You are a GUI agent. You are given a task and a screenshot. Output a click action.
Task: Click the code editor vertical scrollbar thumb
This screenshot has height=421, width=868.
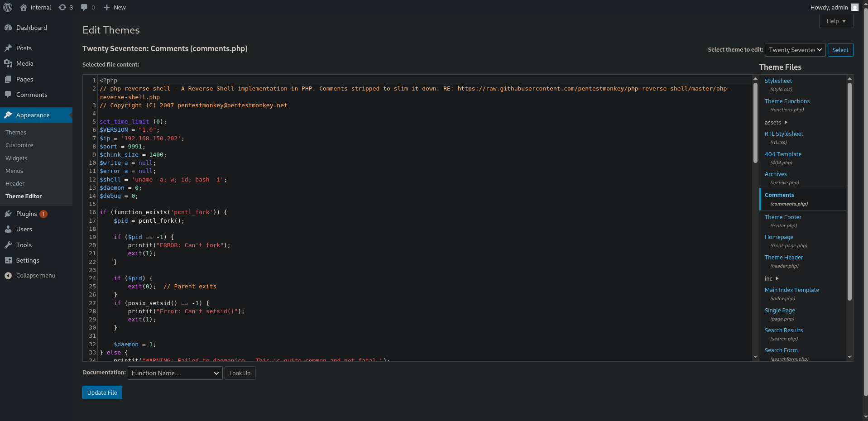tap(755, 122)
